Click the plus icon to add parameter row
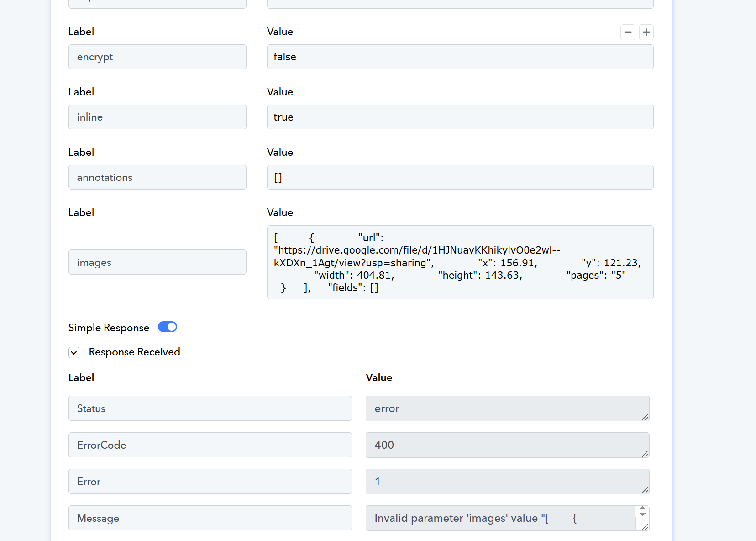The image size is (756, 541). [646, 32]
